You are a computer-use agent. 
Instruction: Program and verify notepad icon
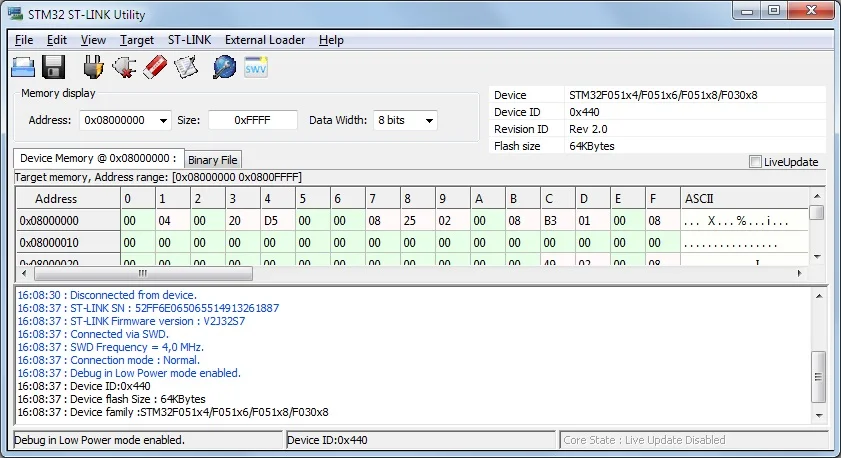coord(186,68)
